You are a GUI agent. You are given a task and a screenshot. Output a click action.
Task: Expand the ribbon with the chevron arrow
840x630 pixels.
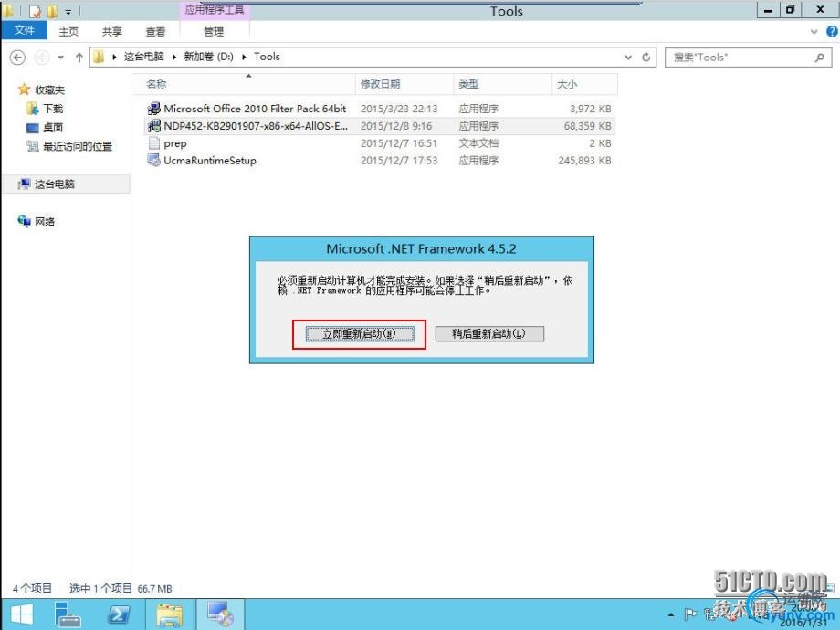point(814,32)
